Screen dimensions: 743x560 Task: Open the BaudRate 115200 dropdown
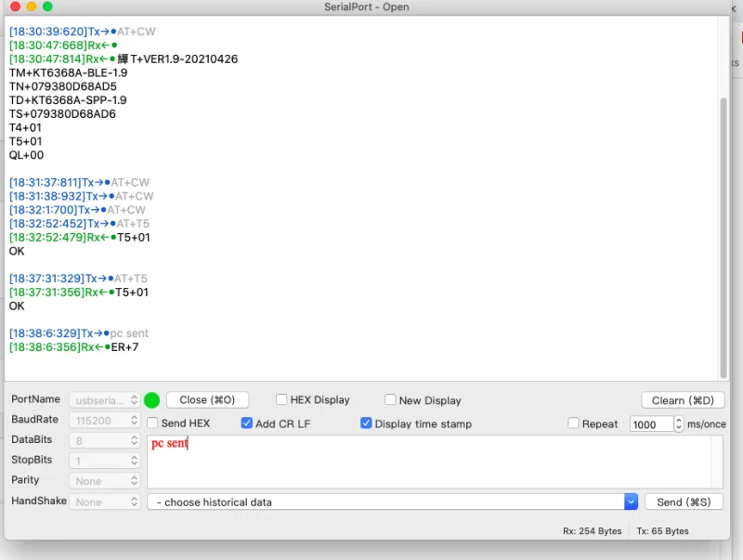tap(105, 421)
